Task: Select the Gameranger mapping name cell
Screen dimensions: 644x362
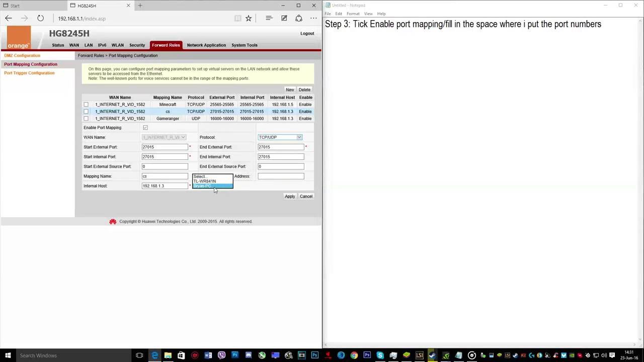Action: click(x=168, y=119)
